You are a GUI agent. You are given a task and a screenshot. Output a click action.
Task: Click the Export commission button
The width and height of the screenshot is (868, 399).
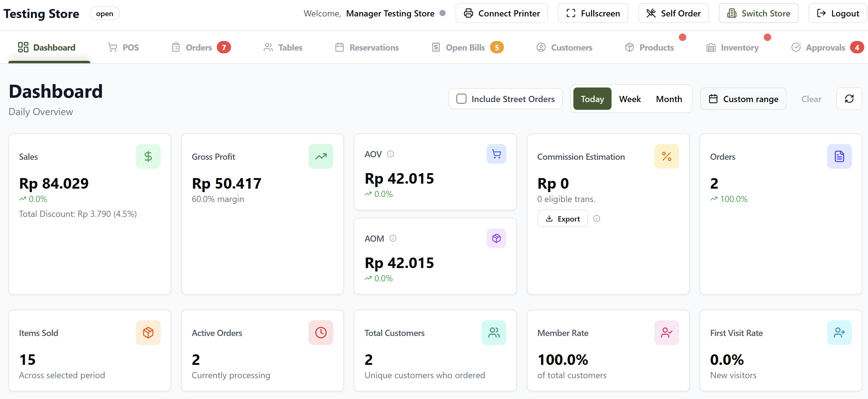click(562, 219)
